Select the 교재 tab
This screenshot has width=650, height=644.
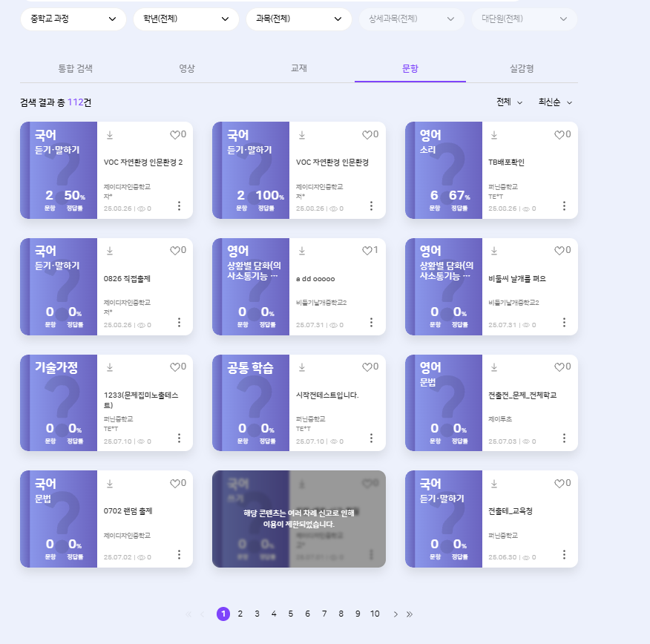click(299, 68)
